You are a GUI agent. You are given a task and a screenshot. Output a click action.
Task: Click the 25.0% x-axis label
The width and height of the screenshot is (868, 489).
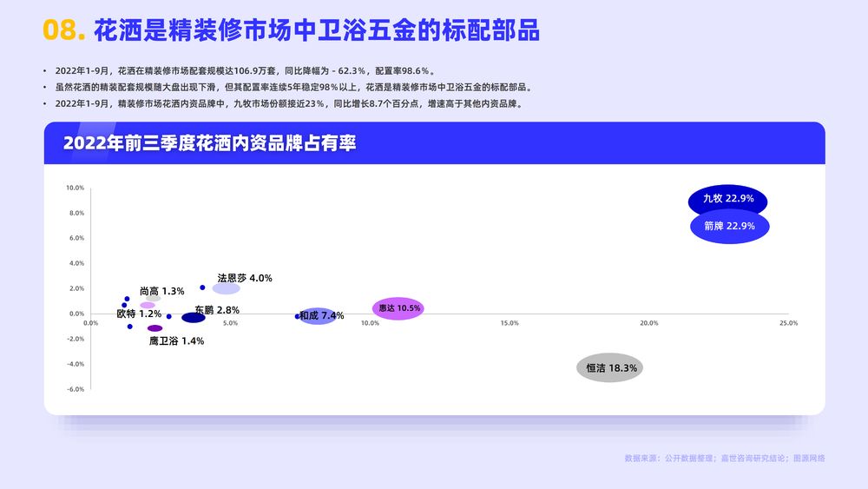tap(789, 323)
